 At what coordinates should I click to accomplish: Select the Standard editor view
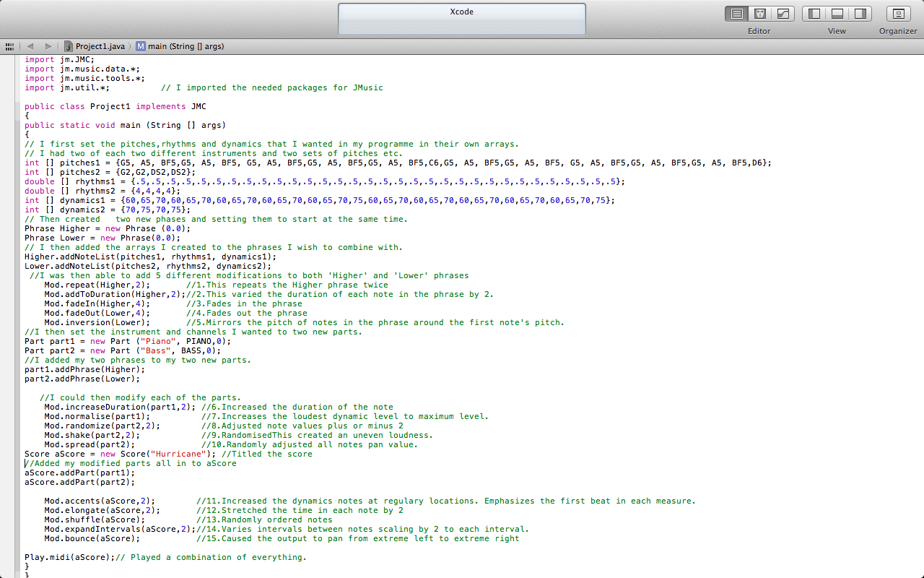pyautogui.click(x=736, y=14)
